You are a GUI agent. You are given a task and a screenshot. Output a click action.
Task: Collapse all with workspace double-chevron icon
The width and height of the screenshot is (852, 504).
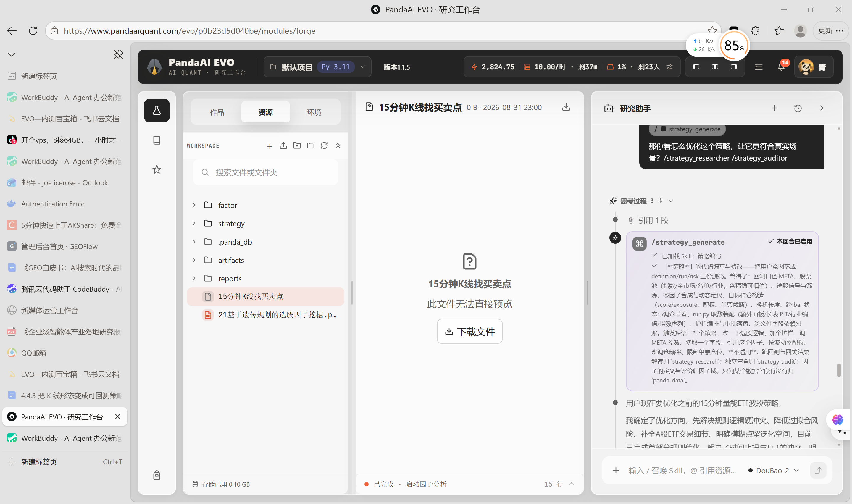[x=338, y=146]
